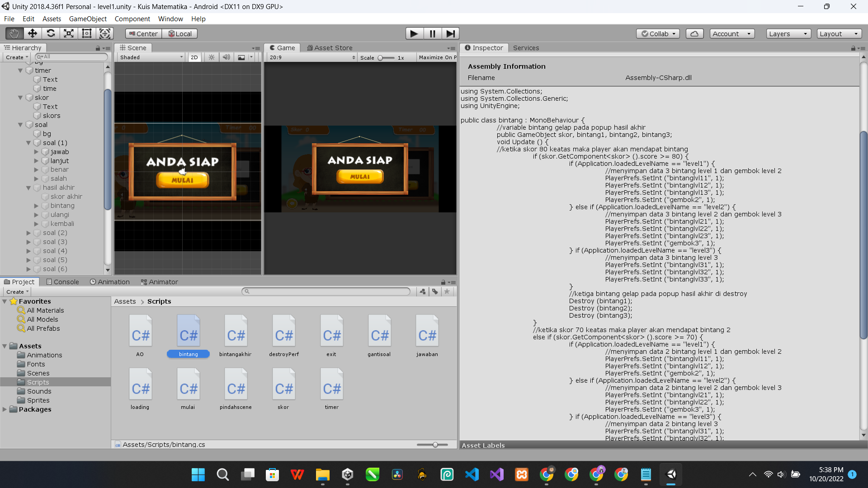Select the Rotate tool
The image size is (868, 488).
tap(51, 33)
